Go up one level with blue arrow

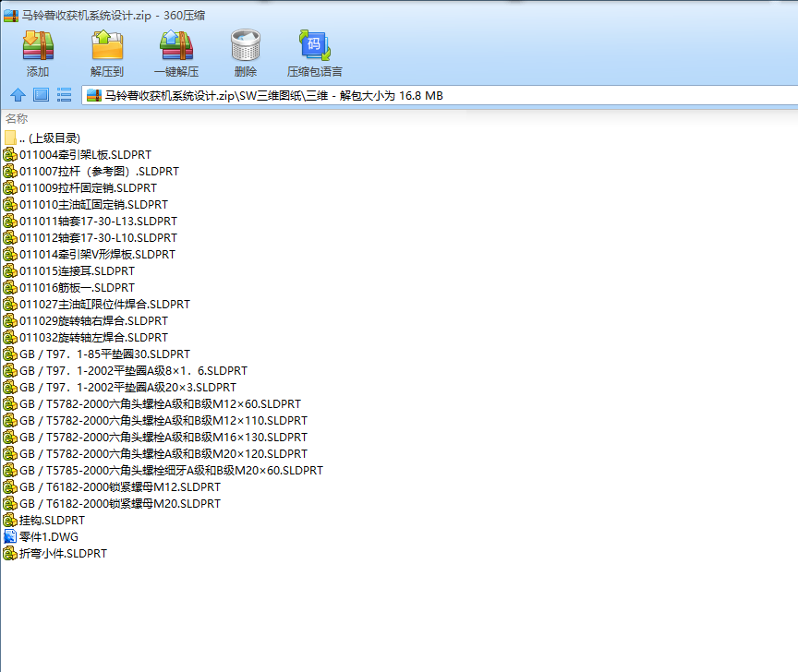click(x=18, y=95)
